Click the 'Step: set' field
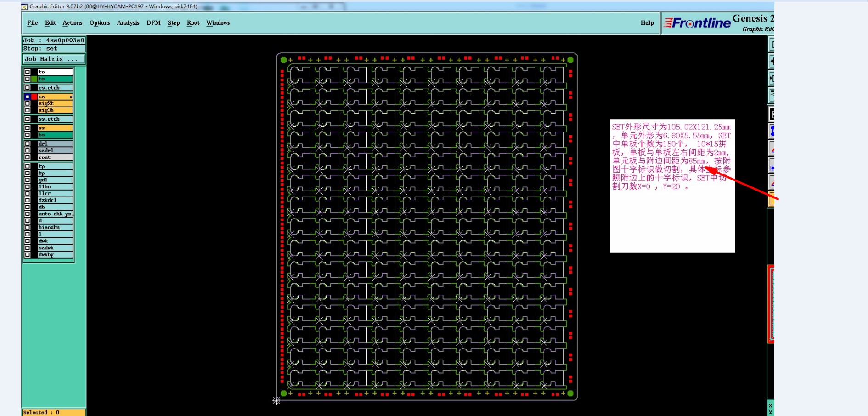The height and width of the screenshot is (416, 868). click(54, 49)
